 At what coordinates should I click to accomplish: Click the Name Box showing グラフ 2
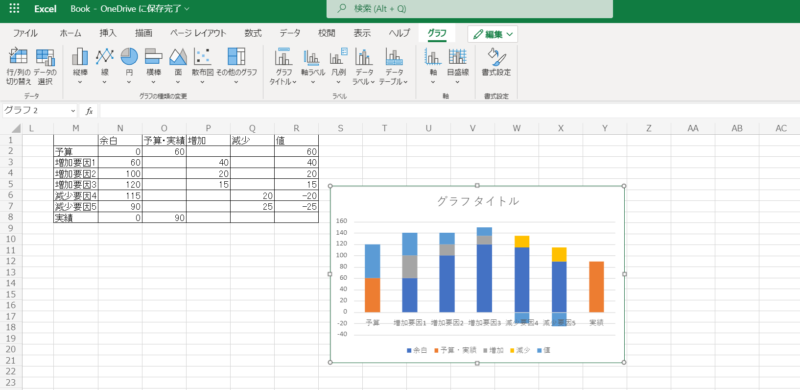pyautogui.click(x=35, y=111)
